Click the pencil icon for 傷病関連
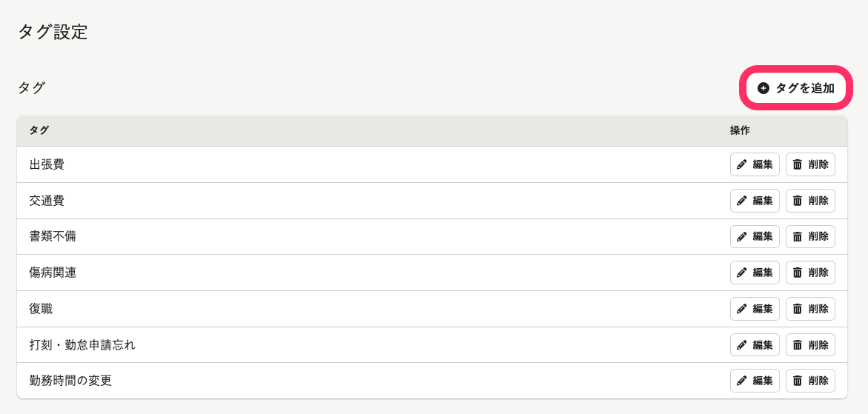Screen dimensions: 868x414 click(x=741, y=273)
